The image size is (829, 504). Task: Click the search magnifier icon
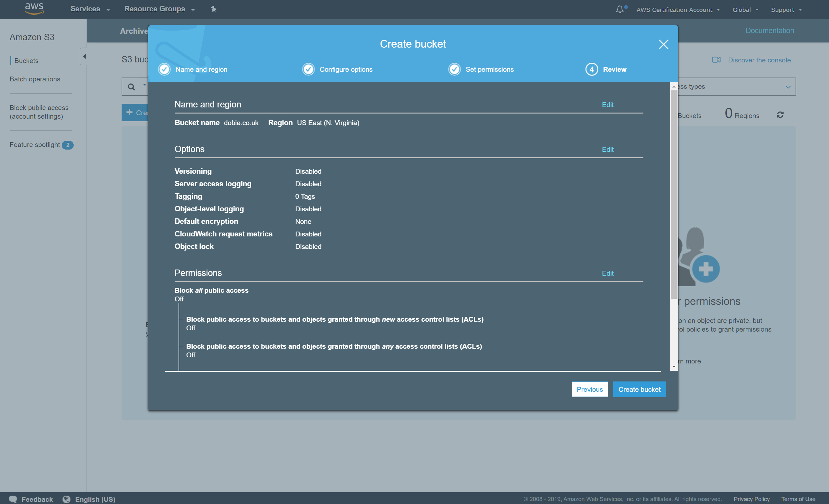pyautogui.click(x=131, y=87)
